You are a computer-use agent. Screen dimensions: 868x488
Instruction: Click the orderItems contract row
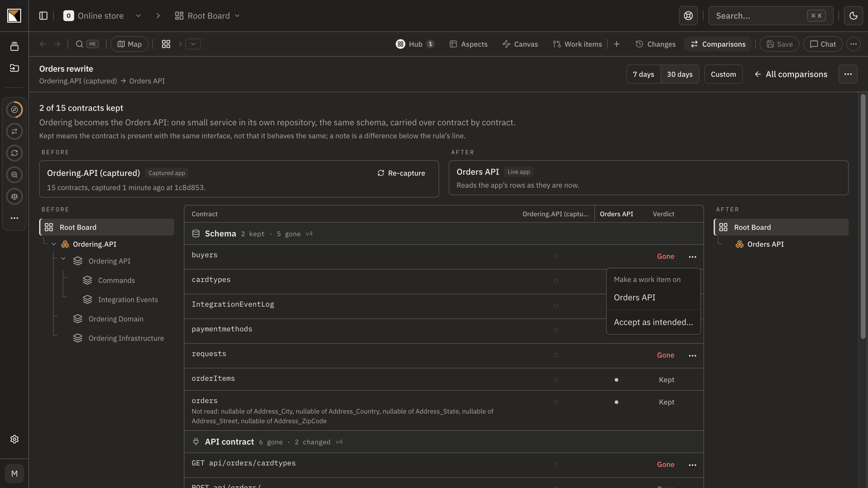(444, 380)
